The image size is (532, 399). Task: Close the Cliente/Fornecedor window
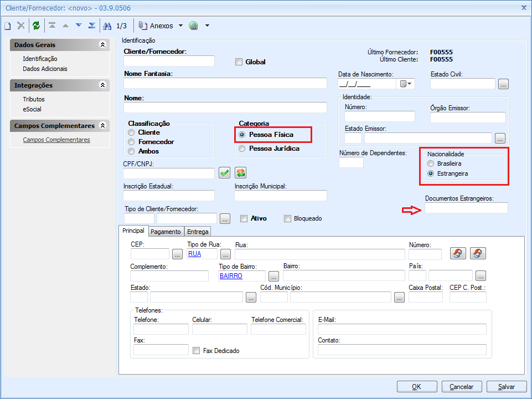(x=524, y=7)
